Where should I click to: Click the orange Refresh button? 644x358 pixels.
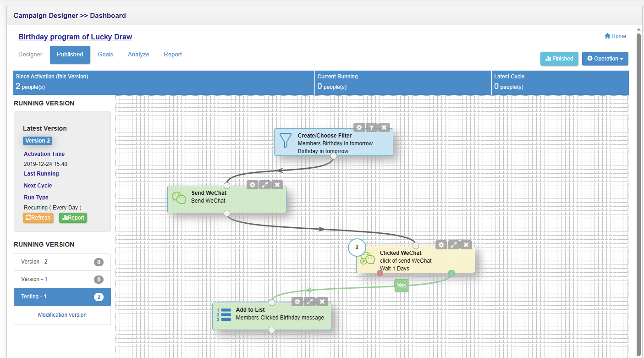pos(38,218)
